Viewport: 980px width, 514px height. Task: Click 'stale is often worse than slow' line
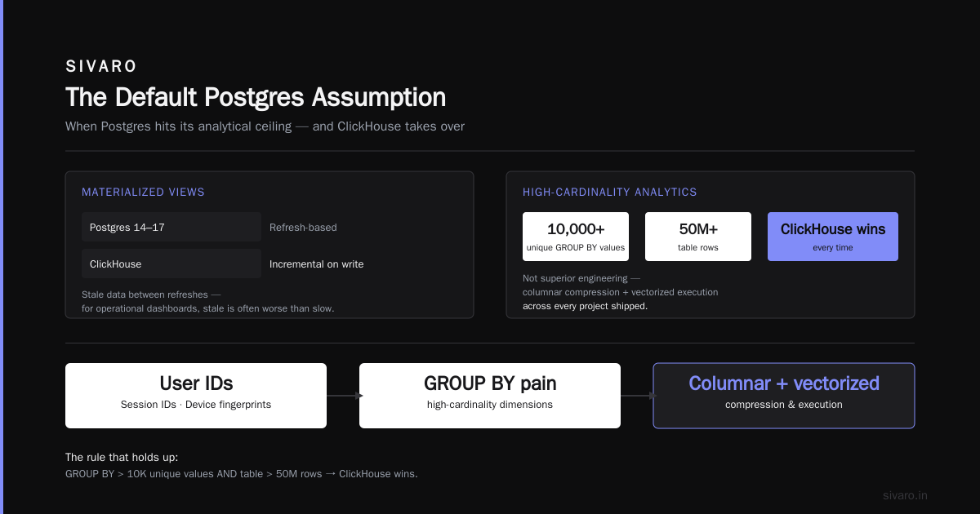tap(207, 308)
